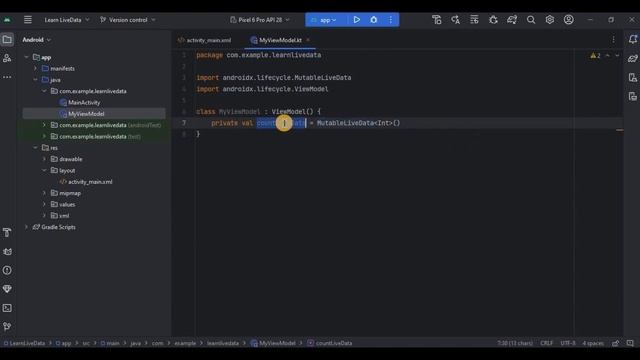This screenshot has height=360, width=640.
Task: Open Resource Manager tool window
Action: coord(7,58)
